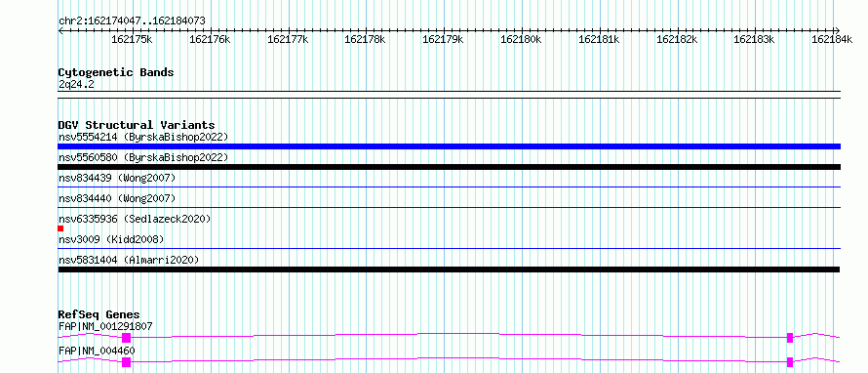868x373 pixels.
Task: Click the 162181k ruler tick label
Action: pos(599,39)
